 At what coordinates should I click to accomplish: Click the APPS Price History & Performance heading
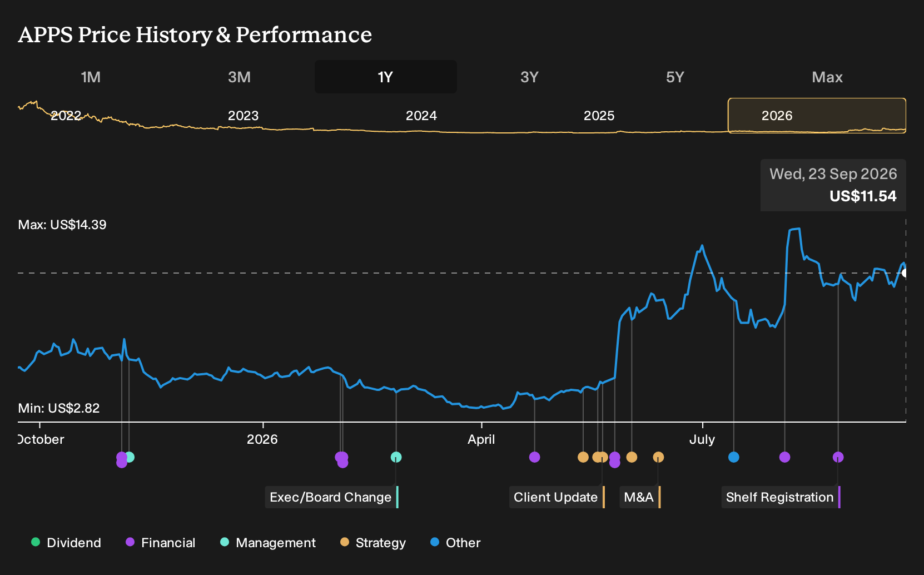[x=195, y=34]
